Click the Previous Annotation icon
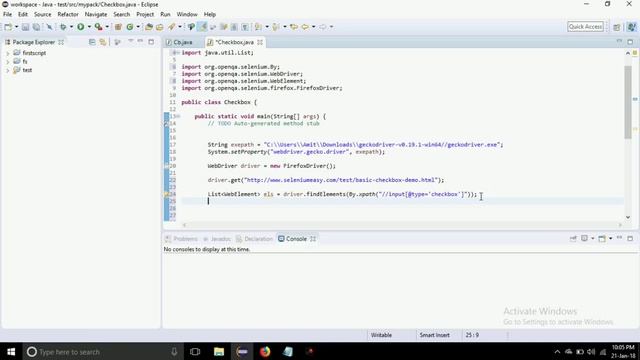This screenshot has height=360, width=640. 276,27
